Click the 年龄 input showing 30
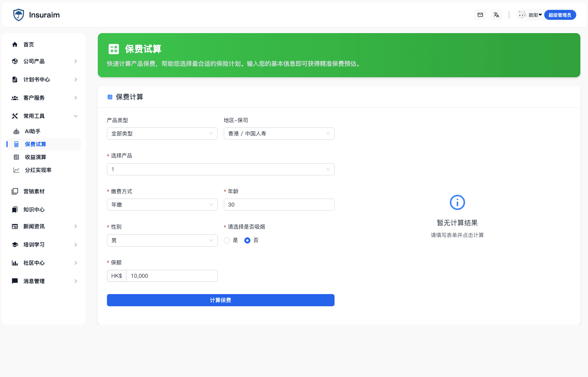588x377 pixels. [x=279, y=204]
